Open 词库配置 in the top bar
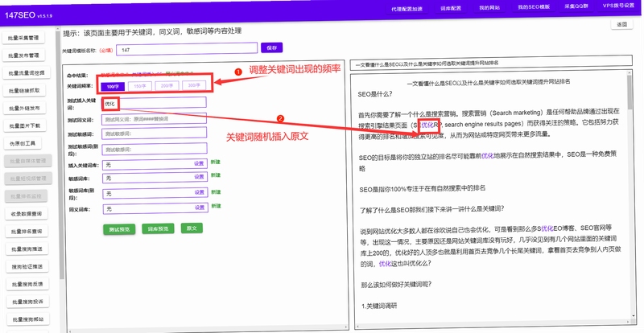The height and width of the screenshot is (333, 644). click(451, 8)
